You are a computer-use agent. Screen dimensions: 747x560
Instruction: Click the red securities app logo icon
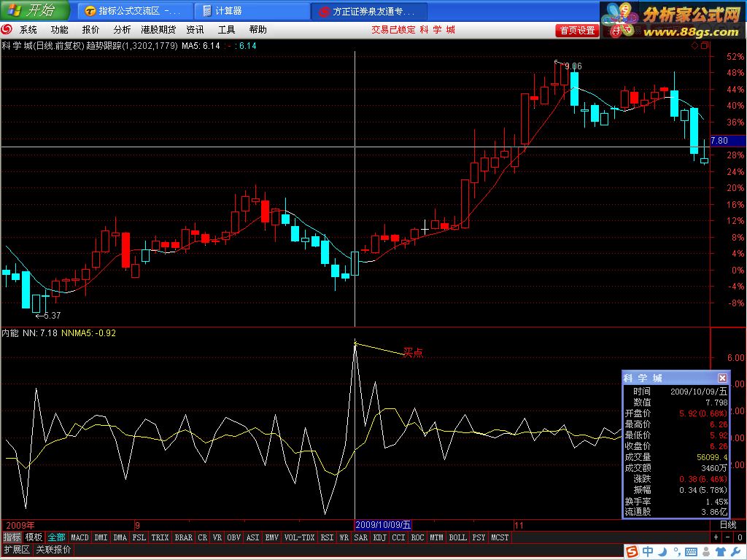[x=7, y=29]
